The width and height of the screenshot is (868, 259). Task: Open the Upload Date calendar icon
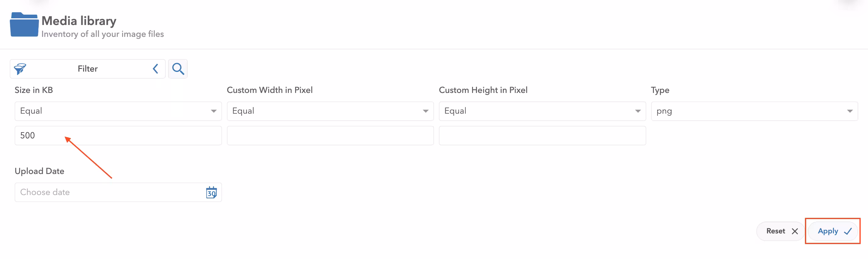coord(211,193)
